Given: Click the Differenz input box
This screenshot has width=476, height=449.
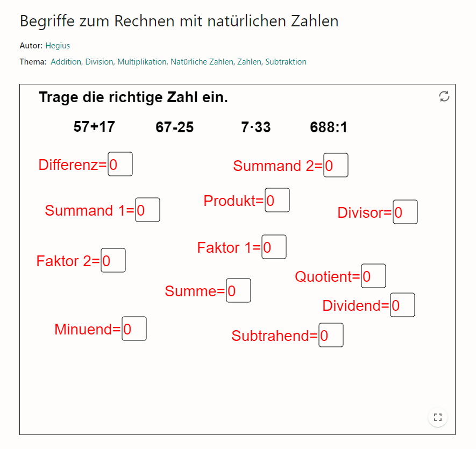Looking at the screenshot, I should coord(120,165).
